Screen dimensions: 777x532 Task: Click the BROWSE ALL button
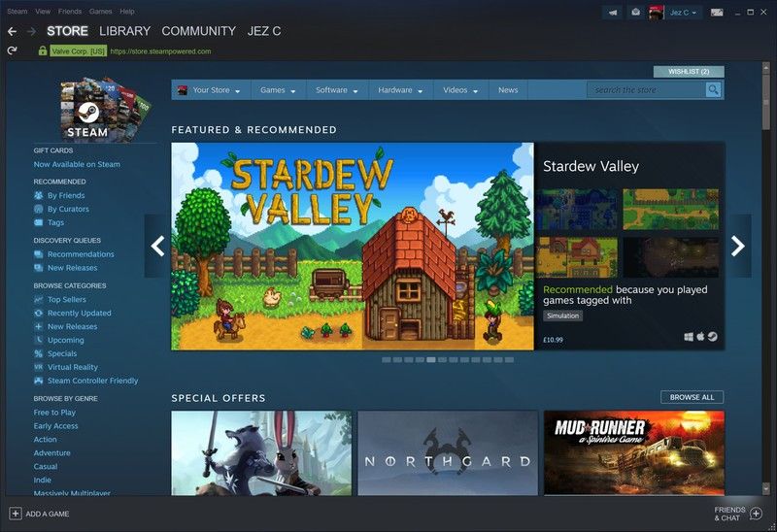692,397
